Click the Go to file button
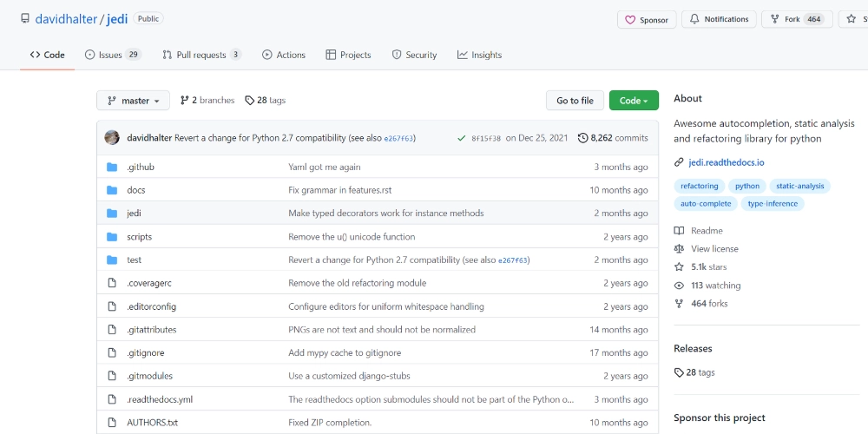The image size is (868, 434). 575,101
